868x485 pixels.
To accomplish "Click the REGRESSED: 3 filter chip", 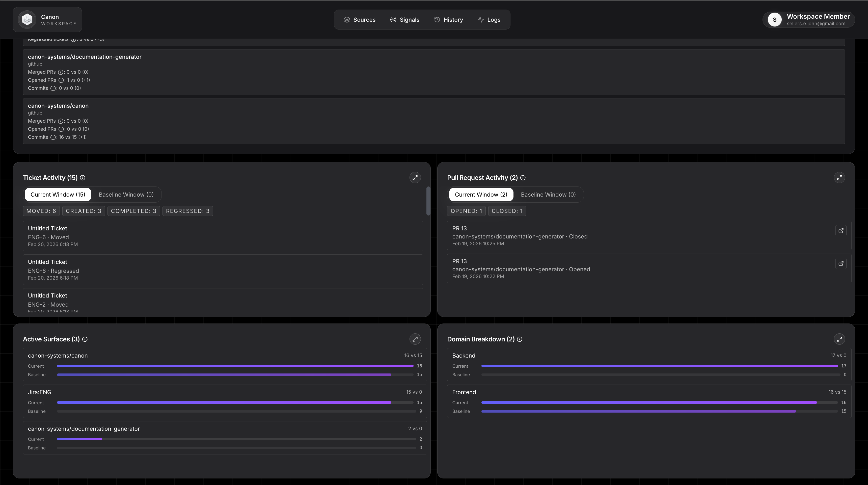I will point(188,211).
